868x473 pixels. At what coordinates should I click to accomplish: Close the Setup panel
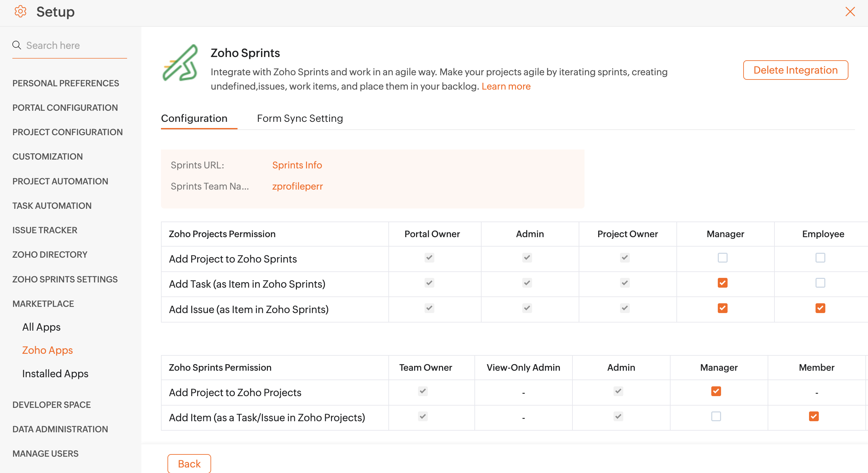pyautogui.click(x=850, y=11)
